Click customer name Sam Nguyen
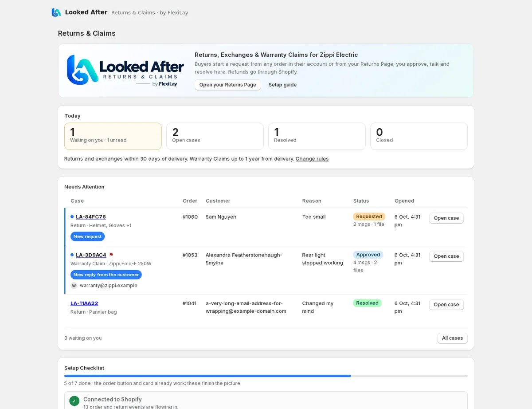532x409 pixels. point(221,216)
